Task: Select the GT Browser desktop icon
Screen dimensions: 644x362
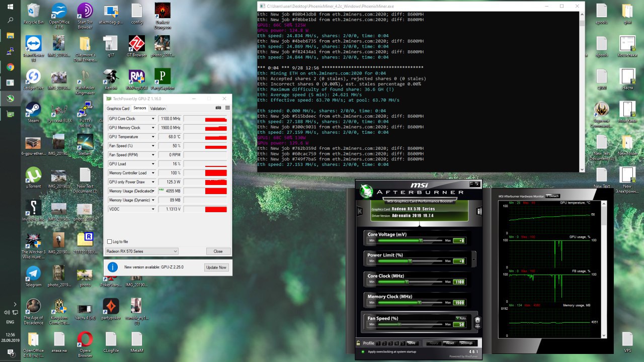Action: click(136, 47)
